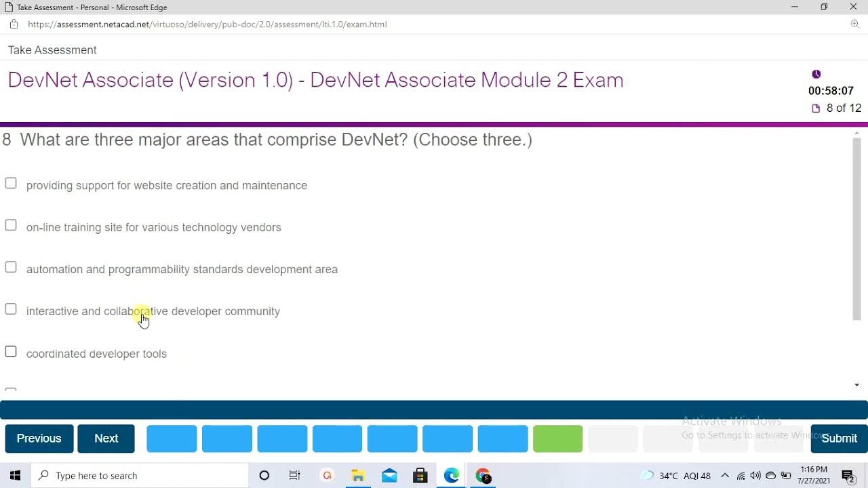Screen dimensions: 868x488
Task: Click the 'DevNet Associate Module 2 Exam' title
Action: pos(467,80)
